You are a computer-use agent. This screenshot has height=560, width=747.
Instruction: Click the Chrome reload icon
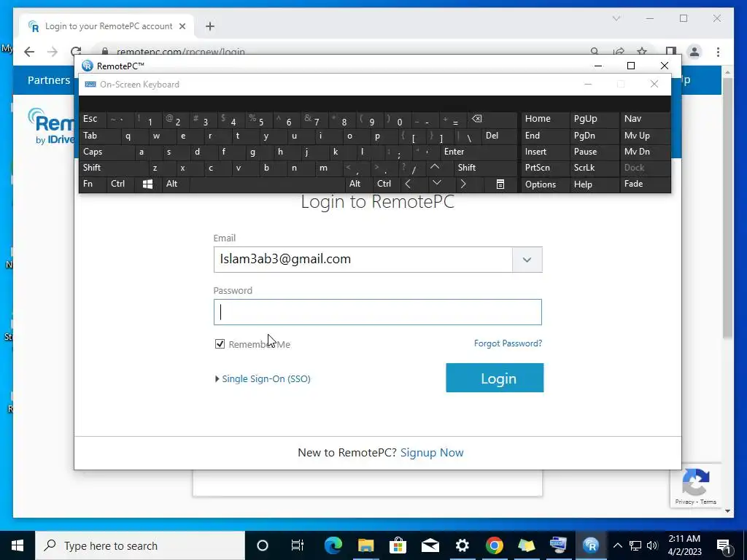click(76, 52)
